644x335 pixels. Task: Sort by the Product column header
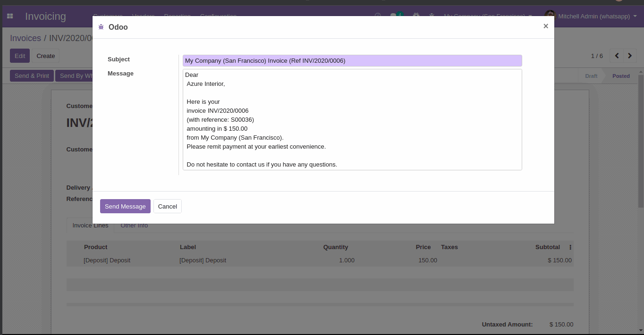click(96, 247)
